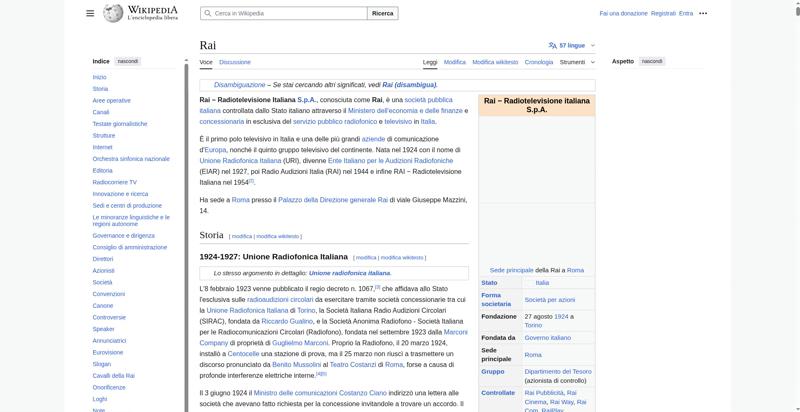Jump to Cavalli della Rai section
Viewport: 800px width, 412px height.
pyautogui.click(x=113, y=376)
